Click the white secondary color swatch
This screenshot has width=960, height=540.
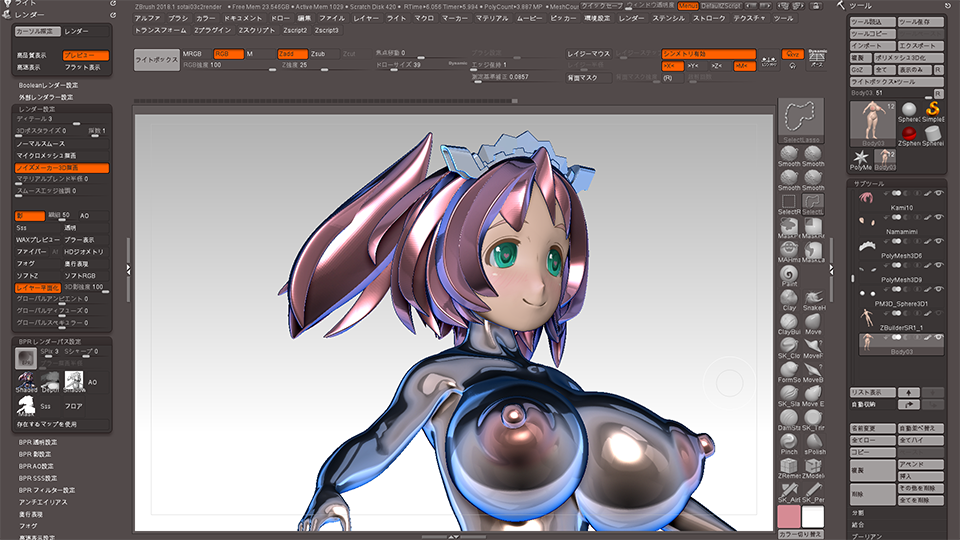[x=813, y=516]
